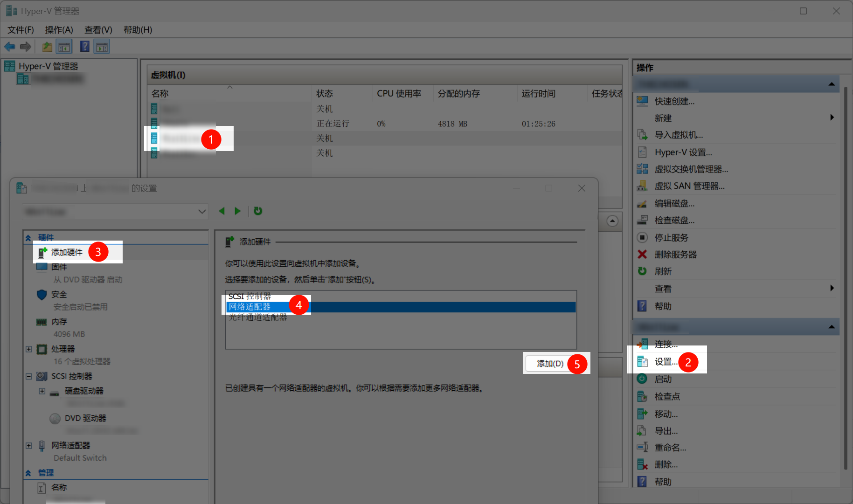The image size is (853, 504).
Task: Click the back arrow in main toolbar
Action: click(x=9, y=47)
